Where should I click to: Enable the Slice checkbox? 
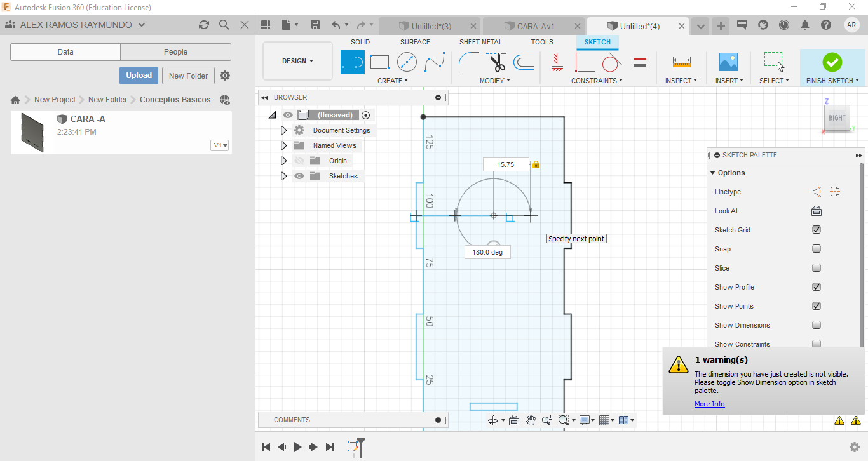click(817, 268)
